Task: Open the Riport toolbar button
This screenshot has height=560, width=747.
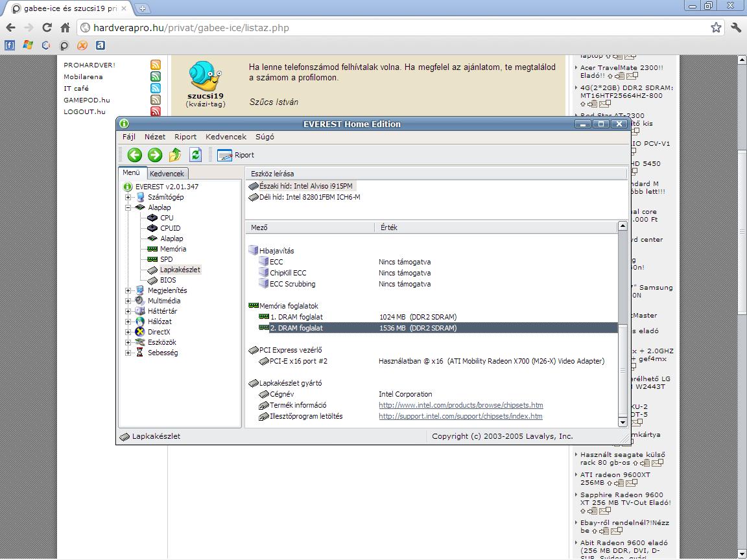Action: pyautogui.click(x=236, y=156)
